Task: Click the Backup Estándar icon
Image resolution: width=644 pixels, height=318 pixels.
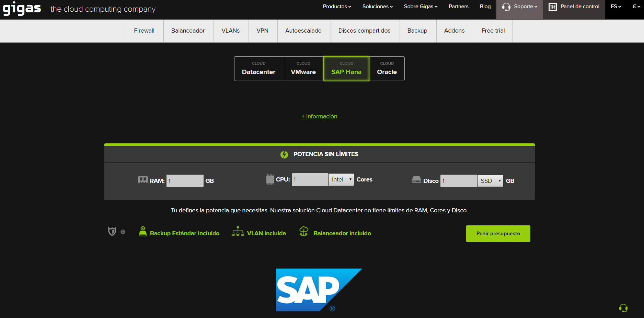Action: click(x=142, y=231)
